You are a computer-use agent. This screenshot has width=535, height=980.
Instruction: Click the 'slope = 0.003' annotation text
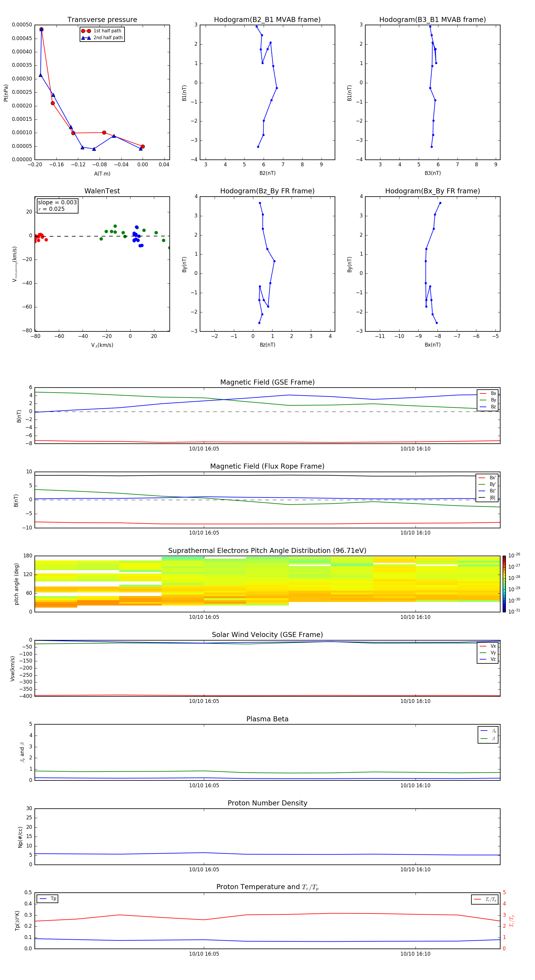[57, 203]
